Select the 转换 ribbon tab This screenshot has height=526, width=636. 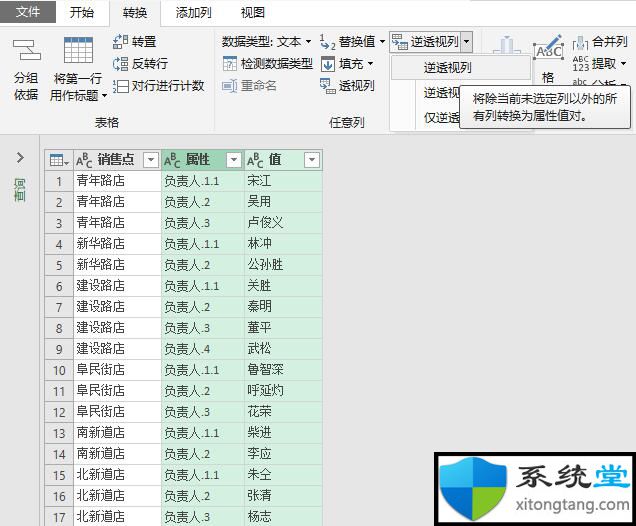(x=135, y=13)
